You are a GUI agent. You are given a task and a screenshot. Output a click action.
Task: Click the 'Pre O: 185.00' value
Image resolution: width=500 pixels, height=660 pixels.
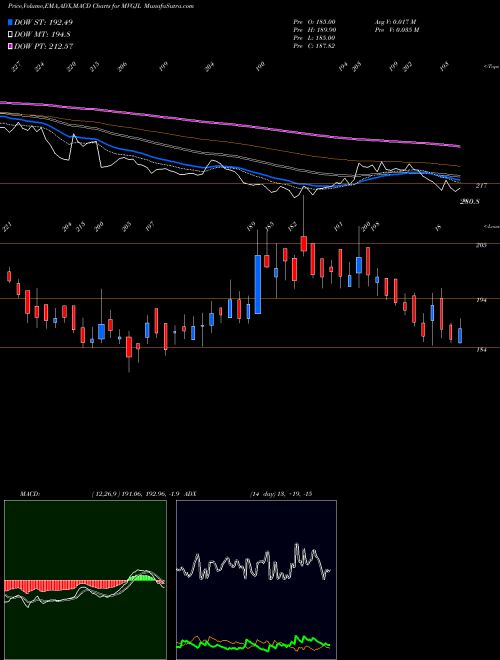tap(314, 21)
